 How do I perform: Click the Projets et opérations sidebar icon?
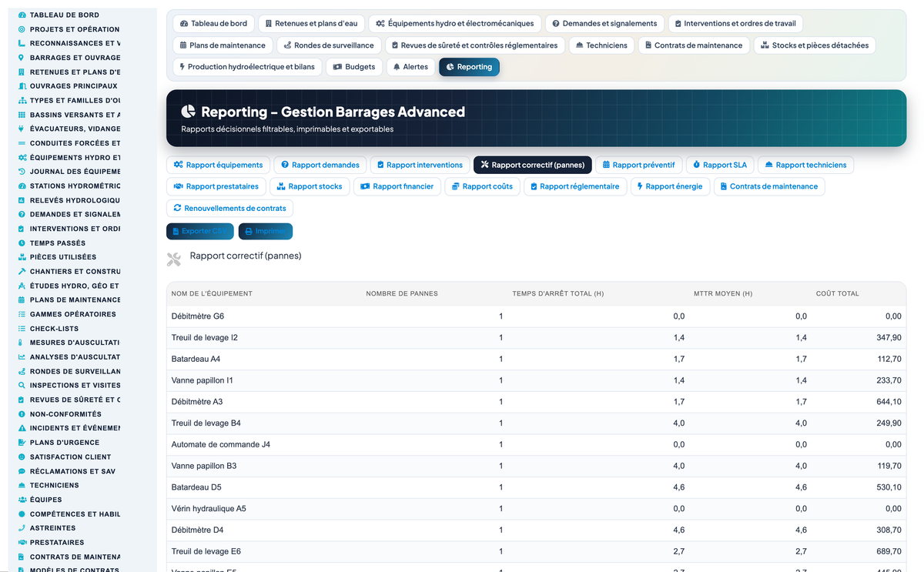coord(22,29)
